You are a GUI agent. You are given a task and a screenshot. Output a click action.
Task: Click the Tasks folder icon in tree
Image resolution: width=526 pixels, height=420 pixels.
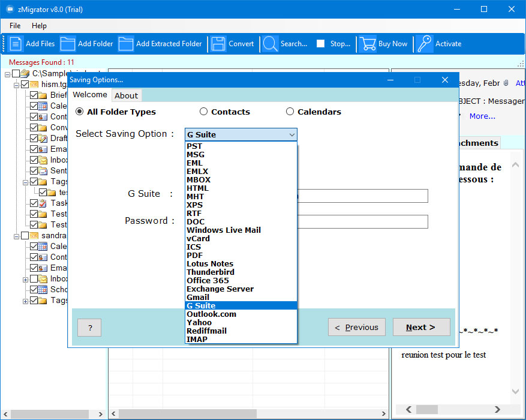click(43, 203)
